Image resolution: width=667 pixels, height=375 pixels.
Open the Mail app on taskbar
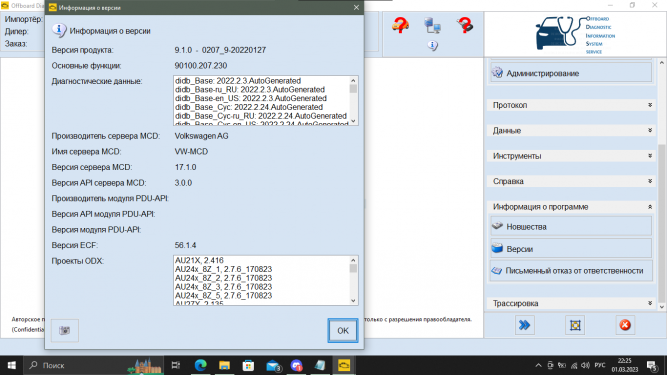pos(273,365)
